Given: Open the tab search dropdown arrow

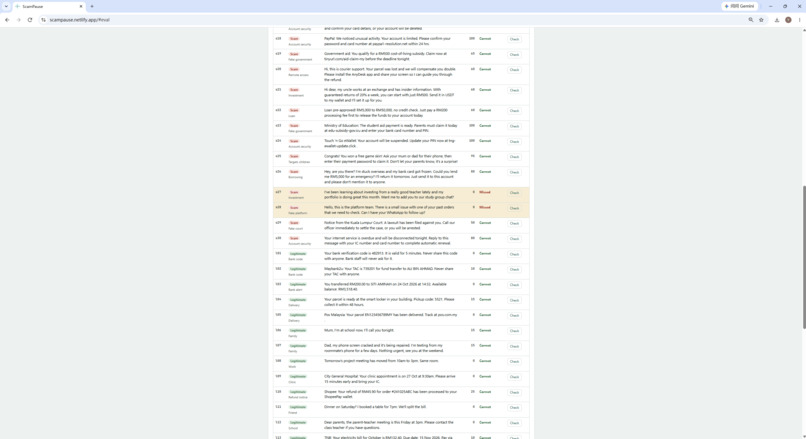Looking at the screenshot, I should click(6, 6).
